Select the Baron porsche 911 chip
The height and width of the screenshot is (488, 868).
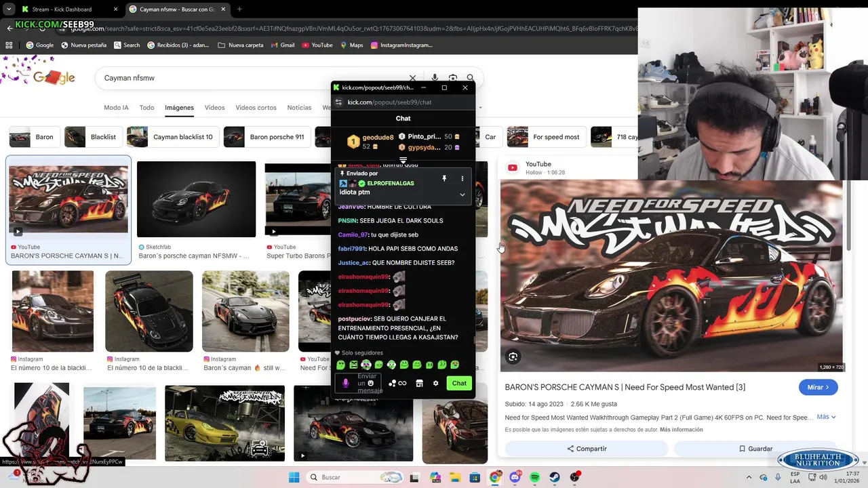[267, 137]
